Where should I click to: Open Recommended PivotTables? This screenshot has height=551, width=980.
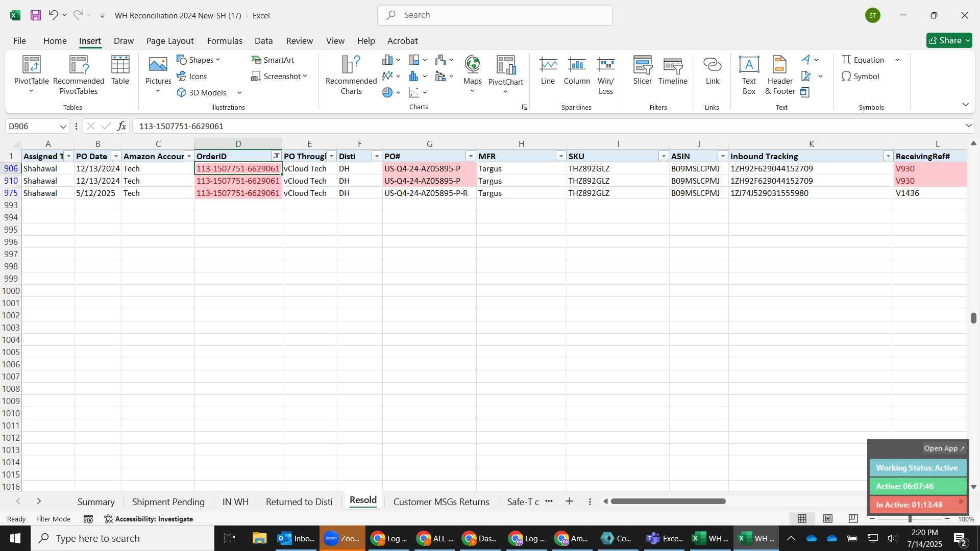(x=79, y=74)
